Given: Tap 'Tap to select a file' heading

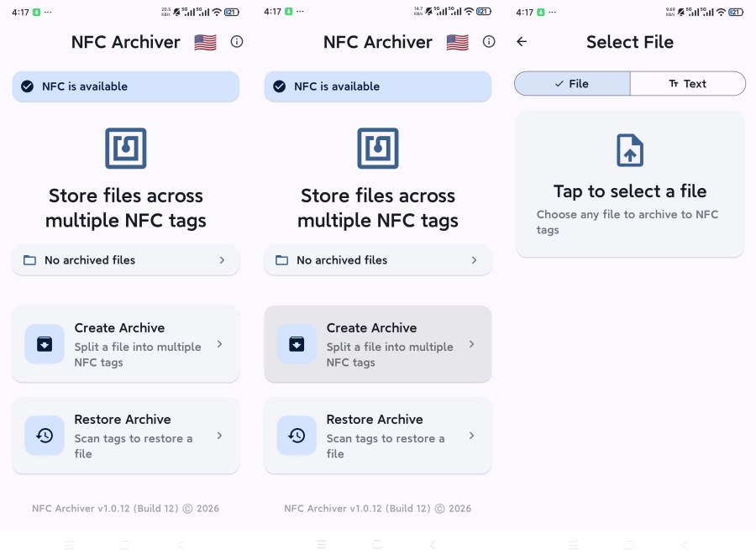Looking at the screenshot, I should tap(630, 192).
